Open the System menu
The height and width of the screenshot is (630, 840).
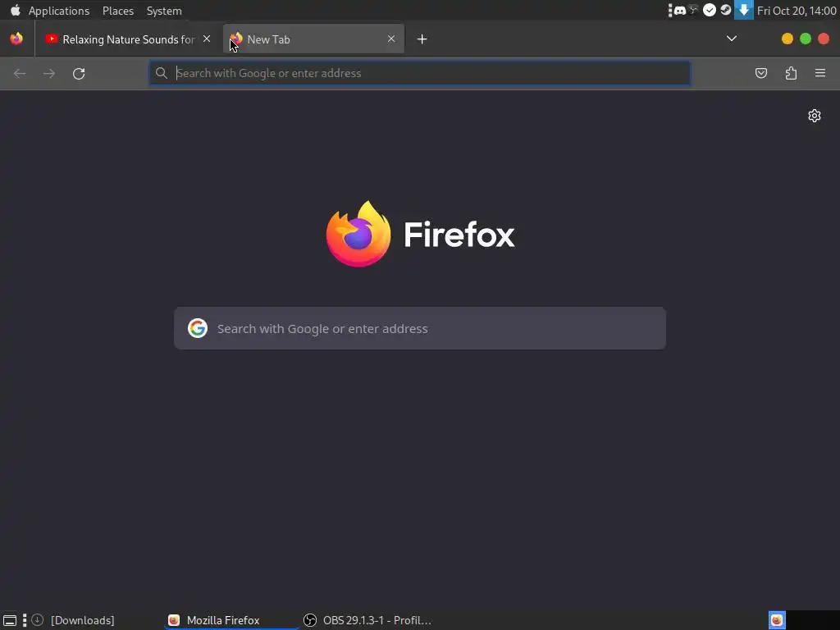coord(164,11)
